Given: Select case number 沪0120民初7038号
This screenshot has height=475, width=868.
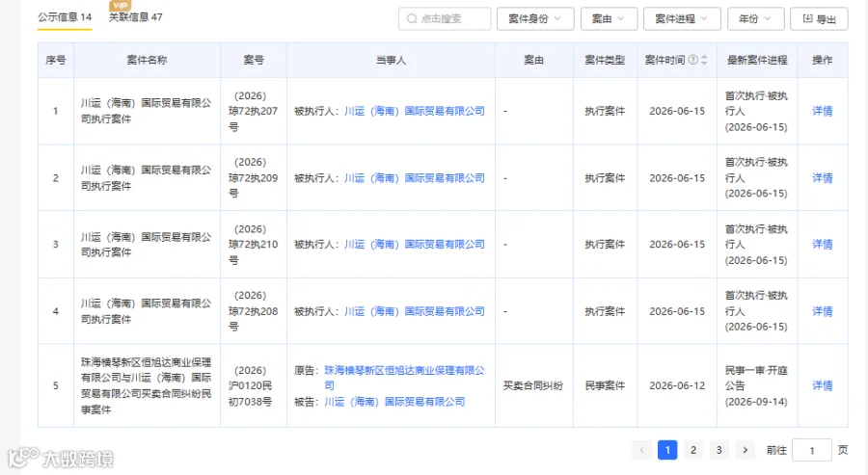Looking at the screenshot, I should point(250,385).
